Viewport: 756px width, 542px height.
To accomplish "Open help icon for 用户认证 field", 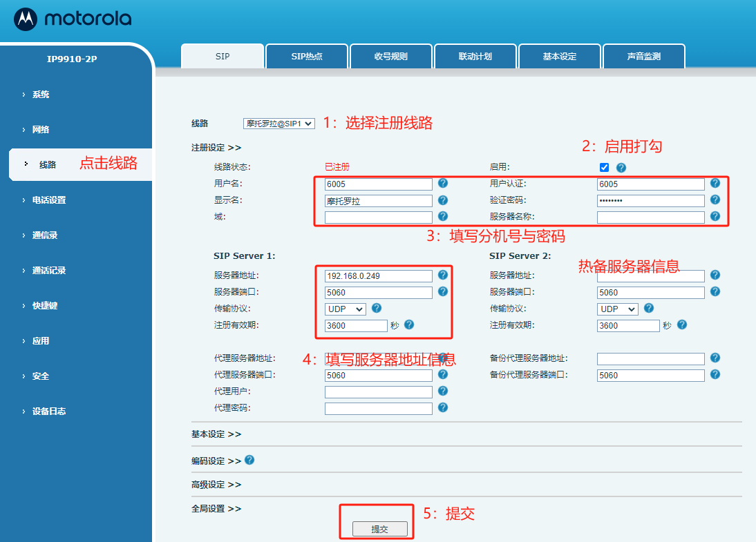I will pos(715,183).
